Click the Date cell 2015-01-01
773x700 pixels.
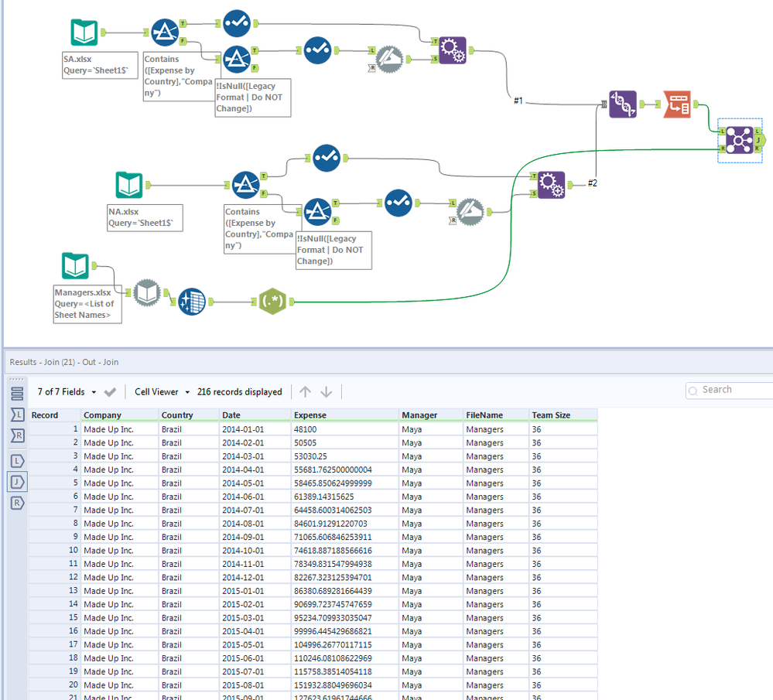coord(255,591)
